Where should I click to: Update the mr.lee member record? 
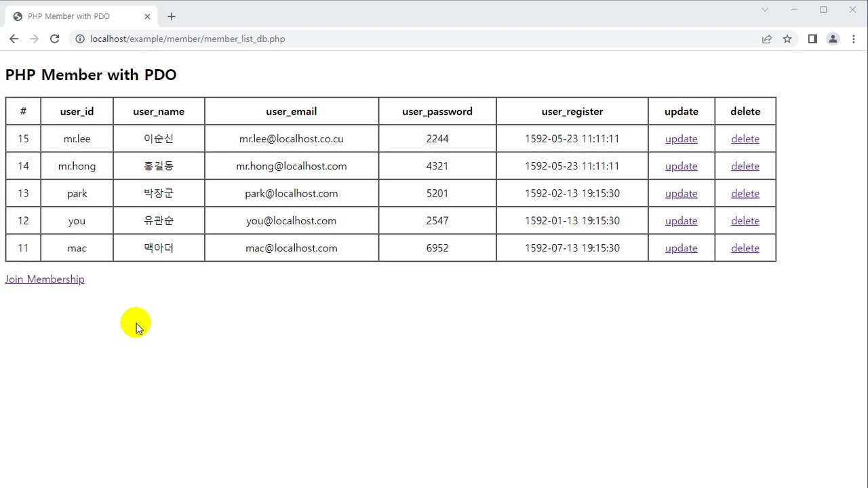point(681,139)
